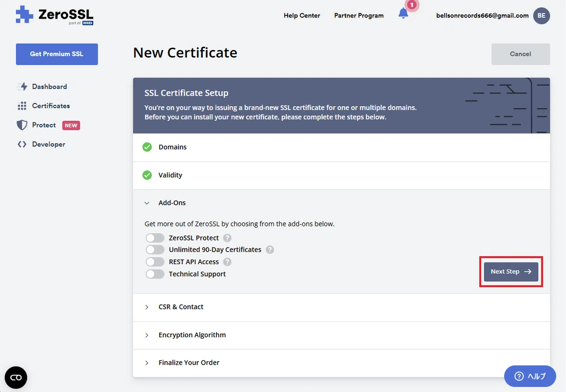Click help icon beside Unlimited 90-Day Certificates
The width and height of the screenshot is (566, 392).
270,250
